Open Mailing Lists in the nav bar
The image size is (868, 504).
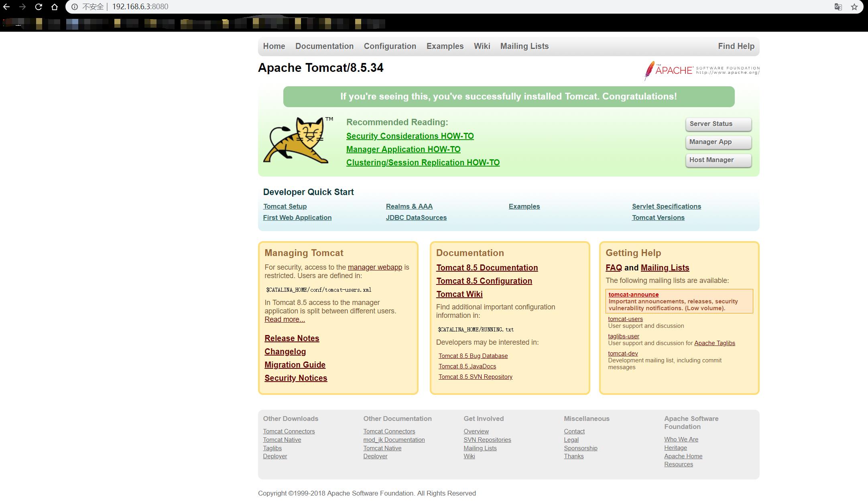pyautogui.click(x=524, y=46)
